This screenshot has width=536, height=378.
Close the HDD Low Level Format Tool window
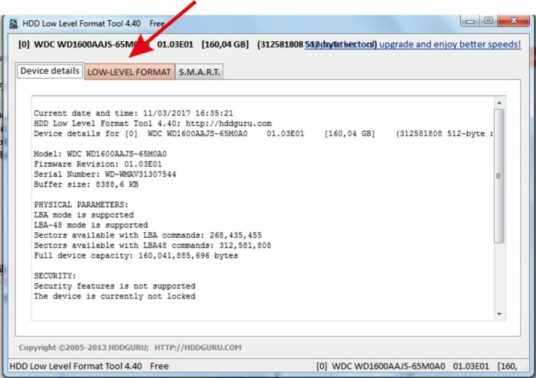(x=513, y=21)
